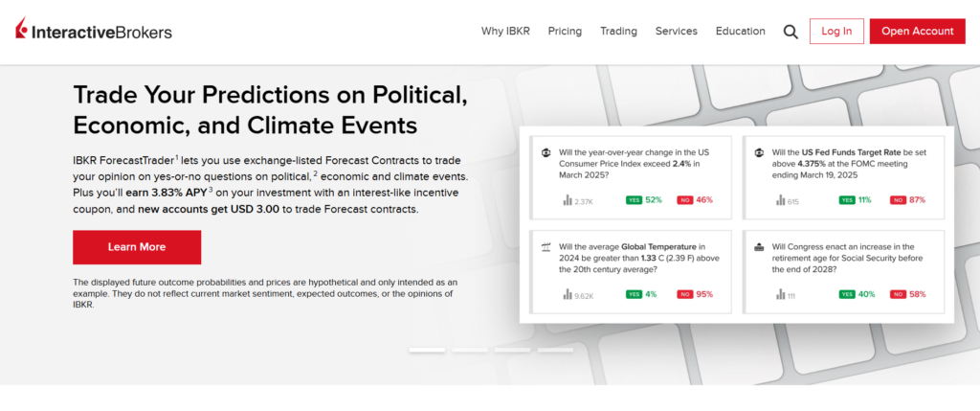Click the Open Account button
This screenshot has width=980, height=411.
[x=918, y=32]
